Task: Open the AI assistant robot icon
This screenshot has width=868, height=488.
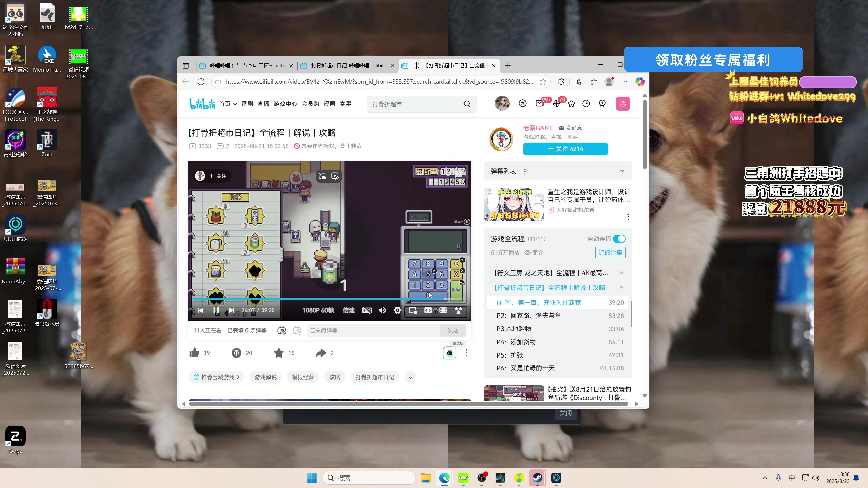Action: (x=450, y=353)
